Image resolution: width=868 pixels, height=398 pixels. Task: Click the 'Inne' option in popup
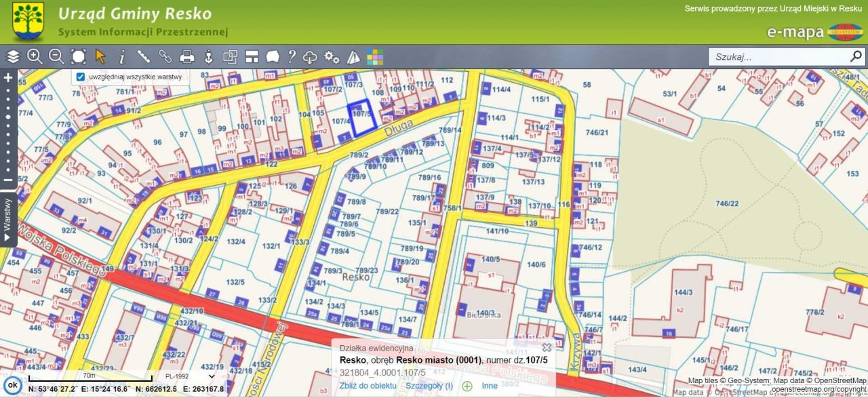pyautogui.click(x=490, y=386)
